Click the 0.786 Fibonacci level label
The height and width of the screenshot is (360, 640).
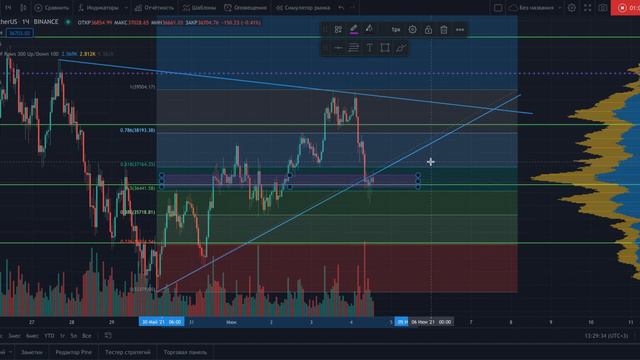click(x=138, y=130)
